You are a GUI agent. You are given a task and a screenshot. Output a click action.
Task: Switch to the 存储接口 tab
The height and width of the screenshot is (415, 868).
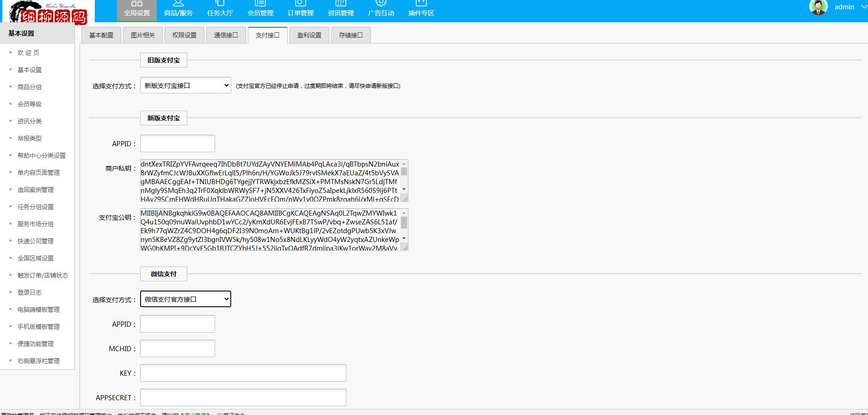[351, 35]
